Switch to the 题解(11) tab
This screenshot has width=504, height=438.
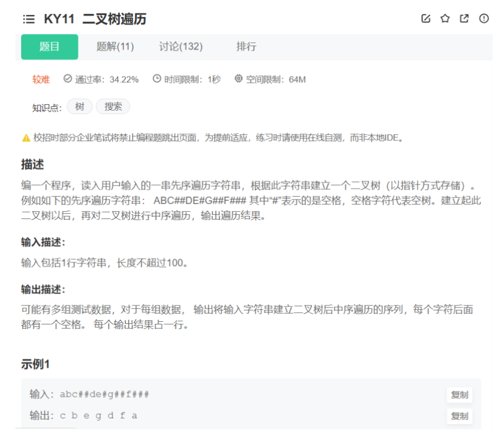[115, 47]
